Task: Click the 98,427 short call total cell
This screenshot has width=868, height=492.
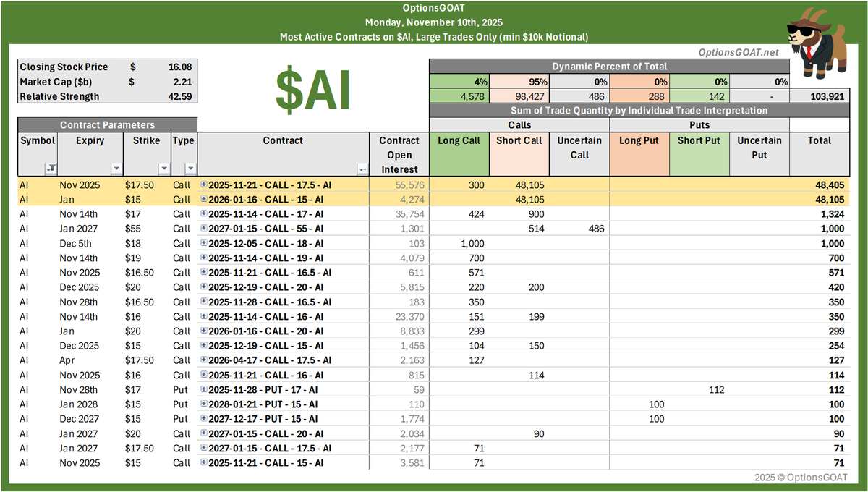Action: [x=519, y=96]
